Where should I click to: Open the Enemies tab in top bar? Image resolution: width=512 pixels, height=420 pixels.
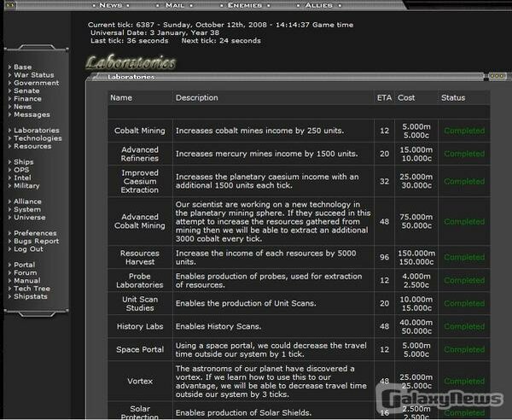(245, 5)
